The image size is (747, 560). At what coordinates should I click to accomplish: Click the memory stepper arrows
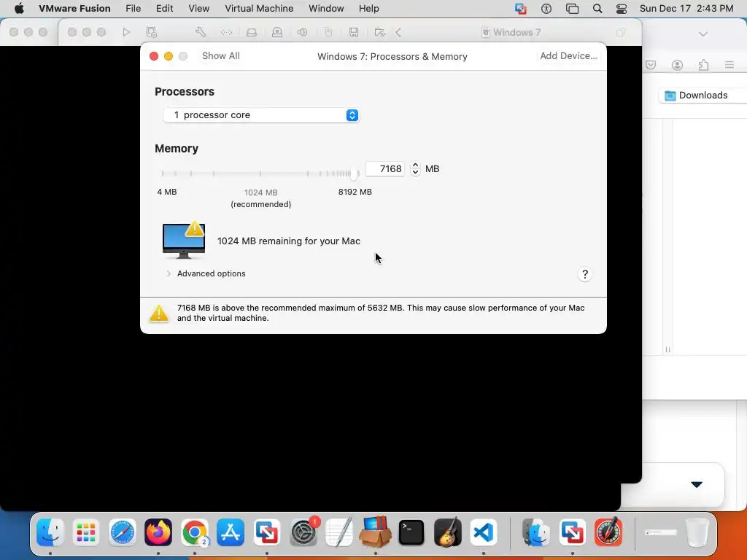[x=415, y=168]
